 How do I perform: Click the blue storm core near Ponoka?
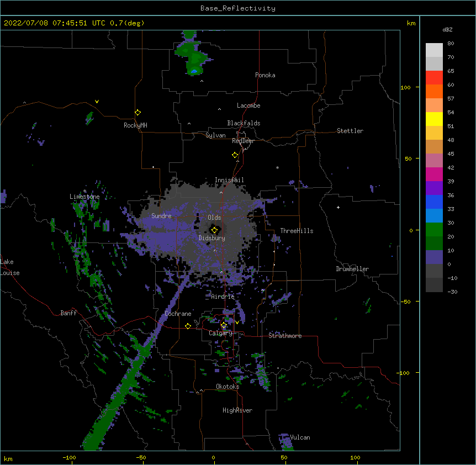[194, 72]
